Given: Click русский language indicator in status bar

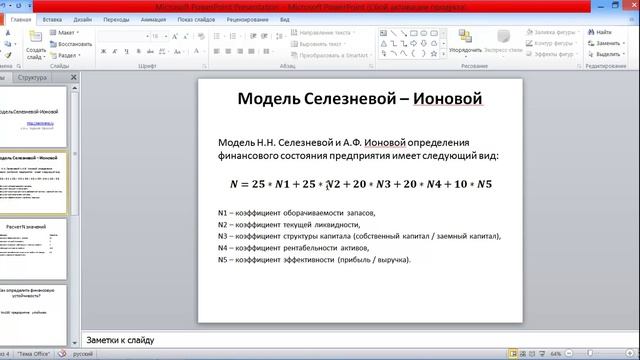Looking at the screenshot, I should click(82, 354).
